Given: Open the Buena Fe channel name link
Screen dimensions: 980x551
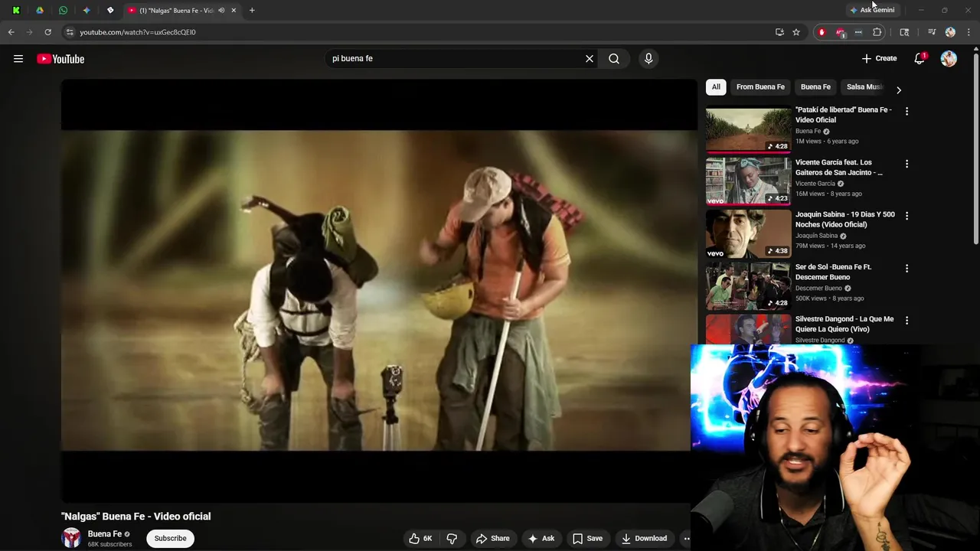Looking at the screenshot, I should pyautogui.click(x=105, y=534).
